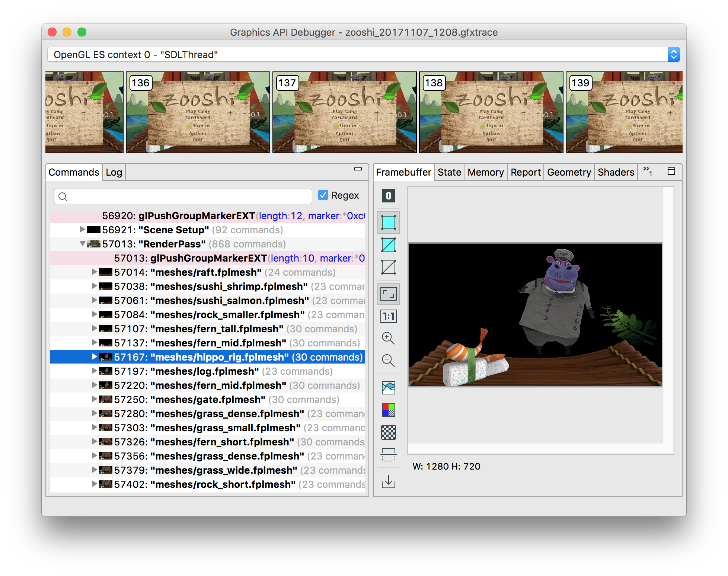
Task: Zoom in on framebuffer image
Action: click(388, 338)
